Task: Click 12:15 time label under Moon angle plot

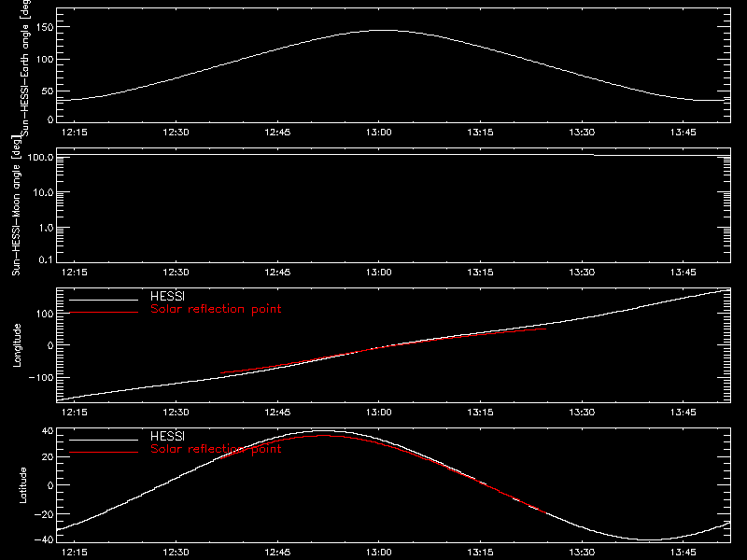Action: (75, 273)
